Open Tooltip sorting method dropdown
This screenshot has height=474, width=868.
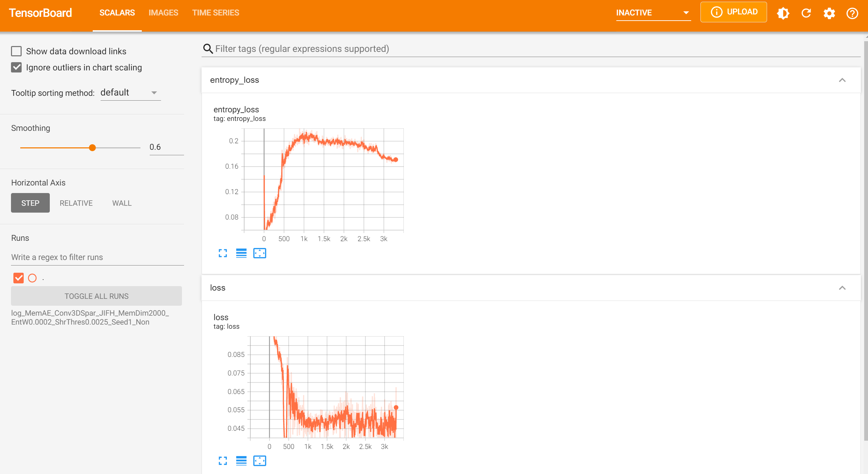point(130,93)
